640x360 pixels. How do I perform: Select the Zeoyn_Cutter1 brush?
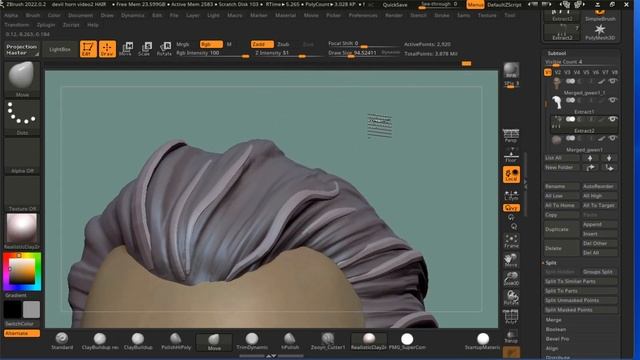[x=328, y=341]
